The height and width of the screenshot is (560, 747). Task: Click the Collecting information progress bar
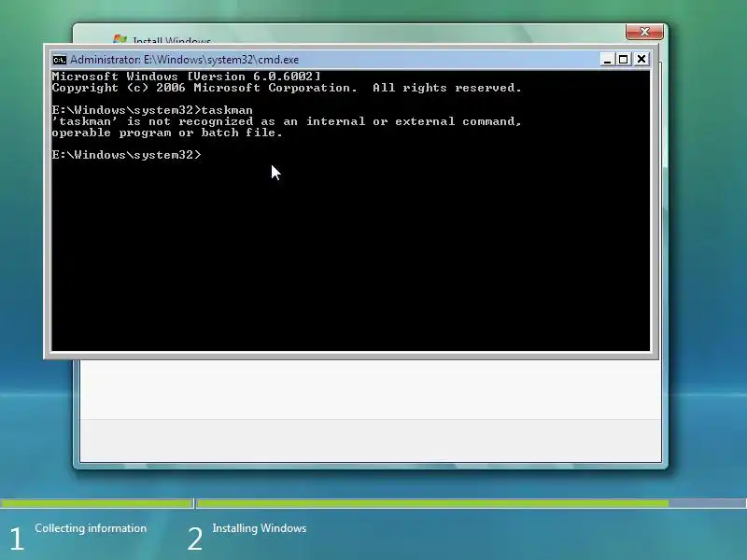[97, 503]
